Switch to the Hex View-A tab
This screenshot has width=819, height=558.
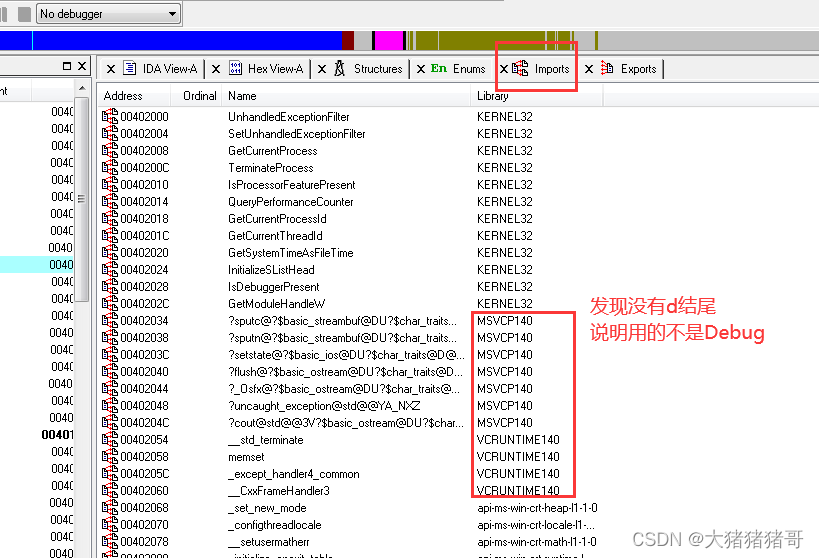(x=275, y=69)
